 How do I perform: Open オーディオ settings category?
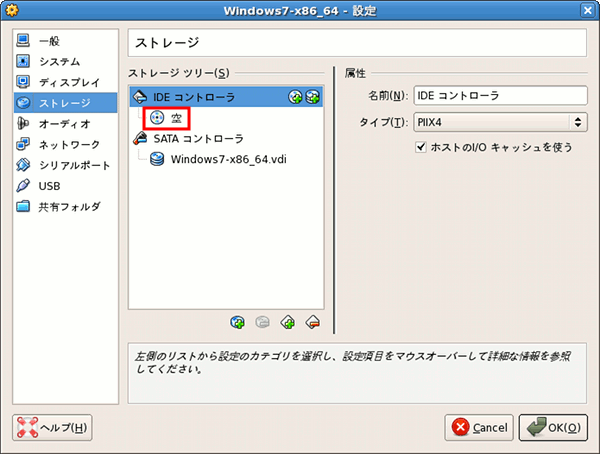63,124
